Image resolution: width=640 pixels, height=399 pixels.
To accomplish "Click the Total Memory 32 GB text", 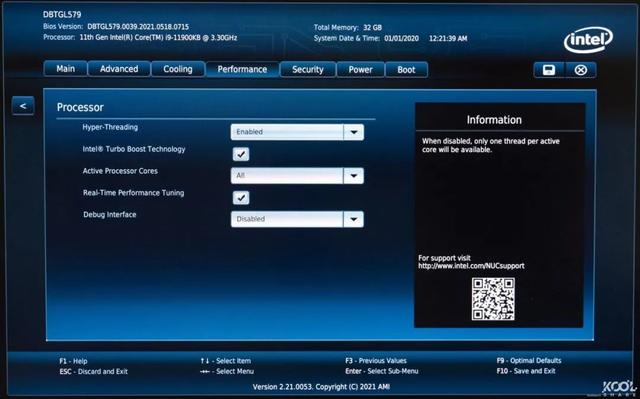I will [348, 28].
